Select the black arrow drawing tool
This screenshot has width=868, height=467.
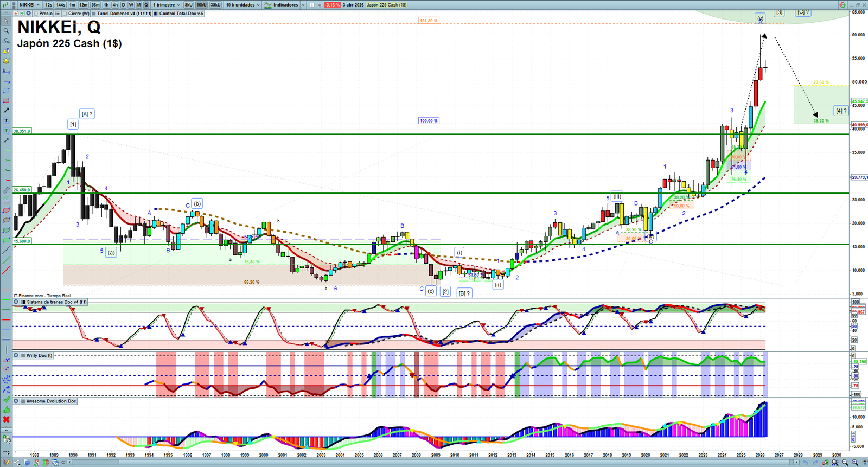[x=7, y=111]
